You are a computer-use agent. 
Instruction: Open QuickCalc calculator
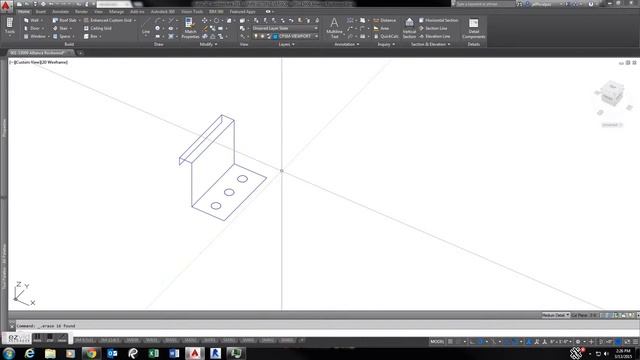pyautogui.click(x=386, y=36)
